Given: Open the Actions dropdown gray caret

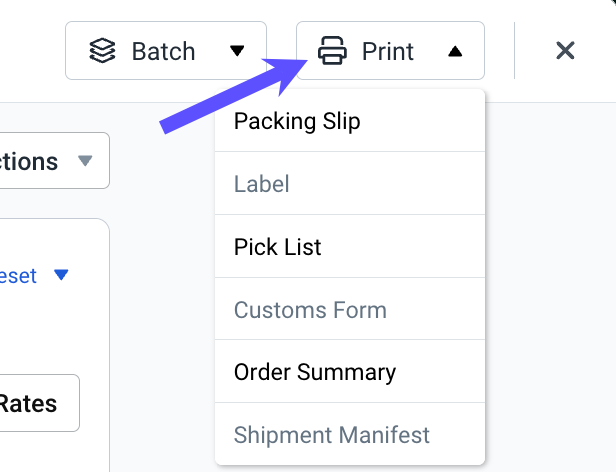Looking at the screenshot, I should (85, 161).
